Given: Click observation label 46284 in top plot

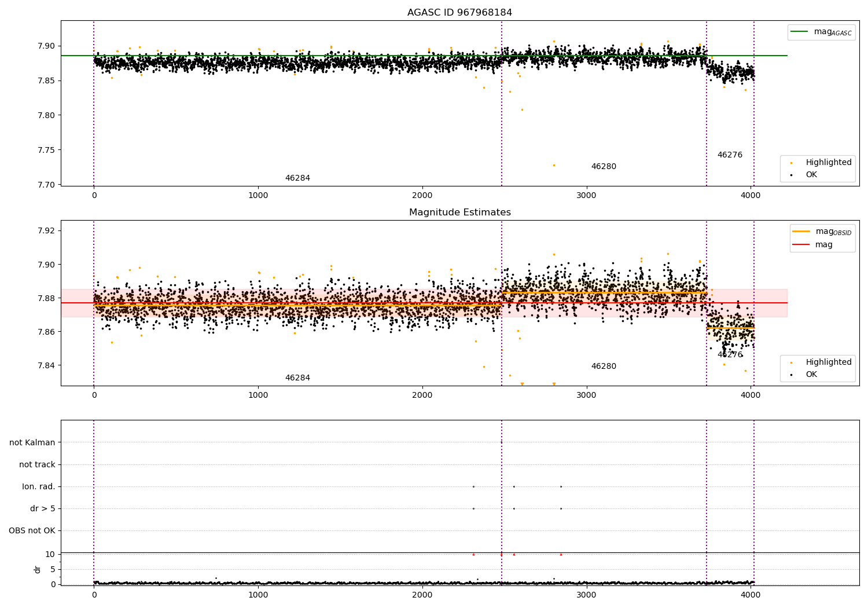Looking at the screenshot, I should point(297,178).
